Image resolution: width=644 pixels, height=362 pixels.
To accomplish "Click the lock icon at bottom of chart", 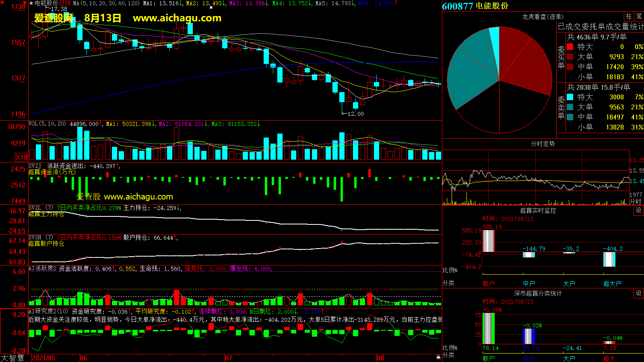I will 438,357.
